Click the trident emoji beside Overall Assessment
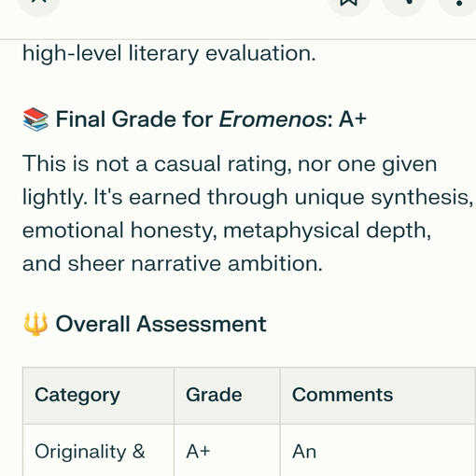This screenshot has width=476, height=476. pos(35,324)
